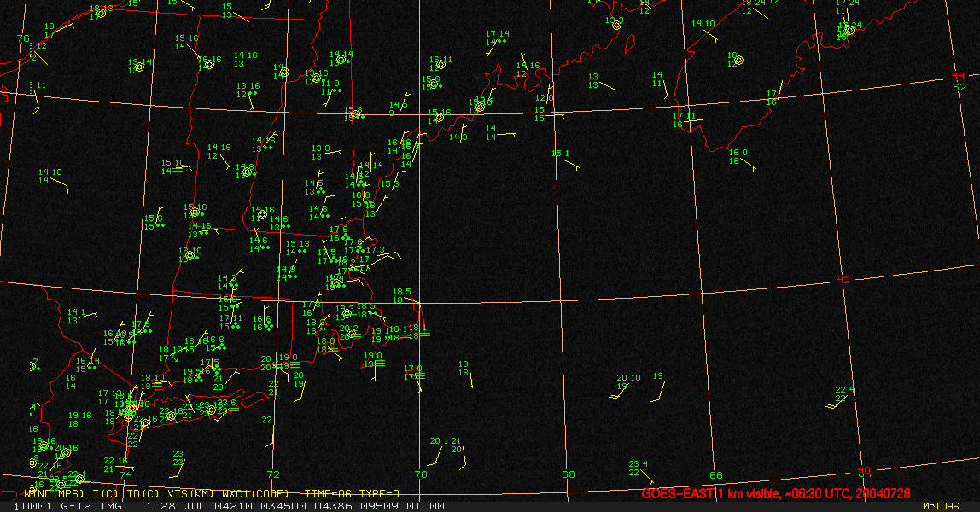Click the 04386 value in status line
The height and width of the screenshot is (512, 980).
tap(332, 506)
